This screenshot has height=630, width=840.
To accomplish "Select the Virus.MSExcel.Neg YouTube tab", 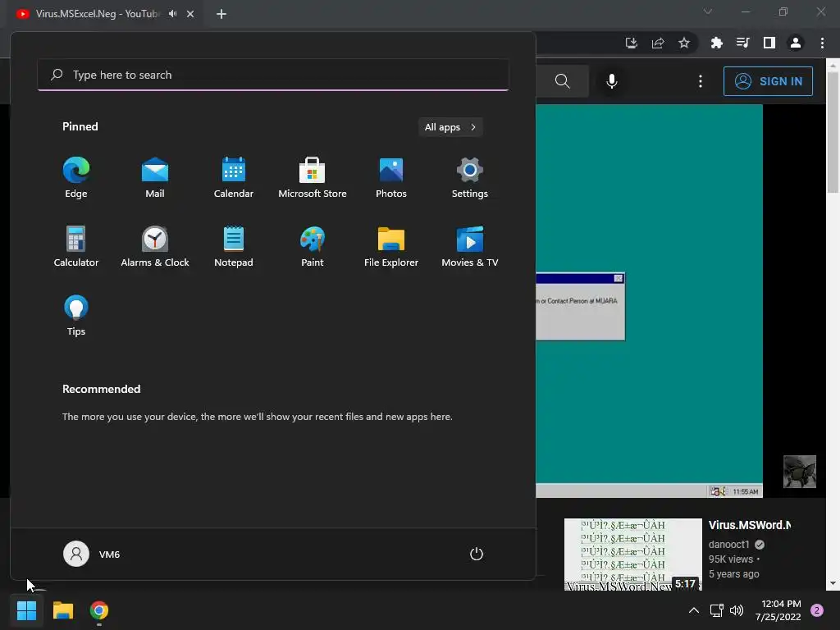I will [x=97, y=14].
